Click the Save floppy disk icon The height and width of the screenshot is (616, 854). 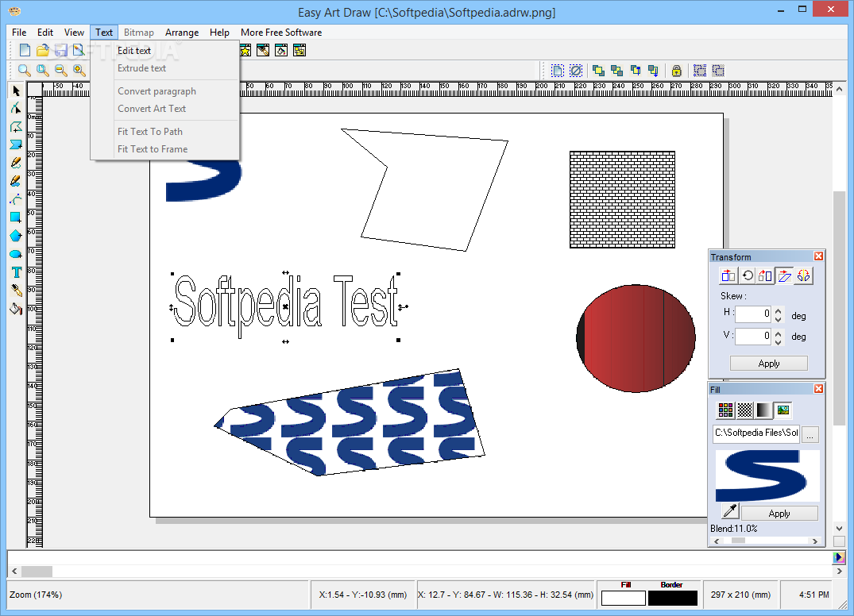(x=60, y=51)
